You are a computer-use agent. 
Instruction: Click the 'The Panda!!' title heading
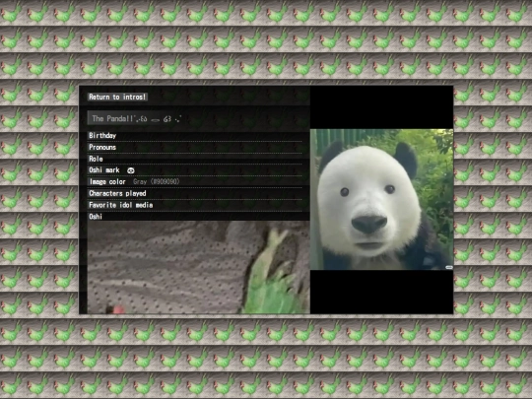[x=136, y=119]
